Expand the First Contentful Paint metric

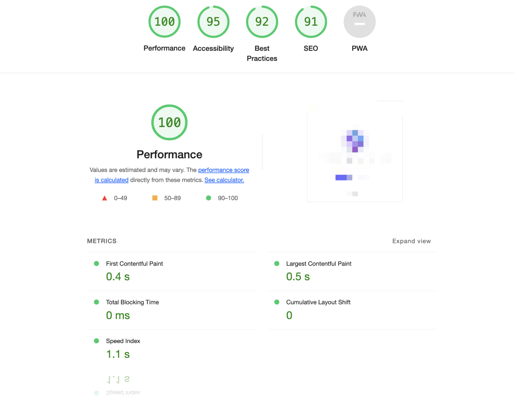click(x=134, y=264)
